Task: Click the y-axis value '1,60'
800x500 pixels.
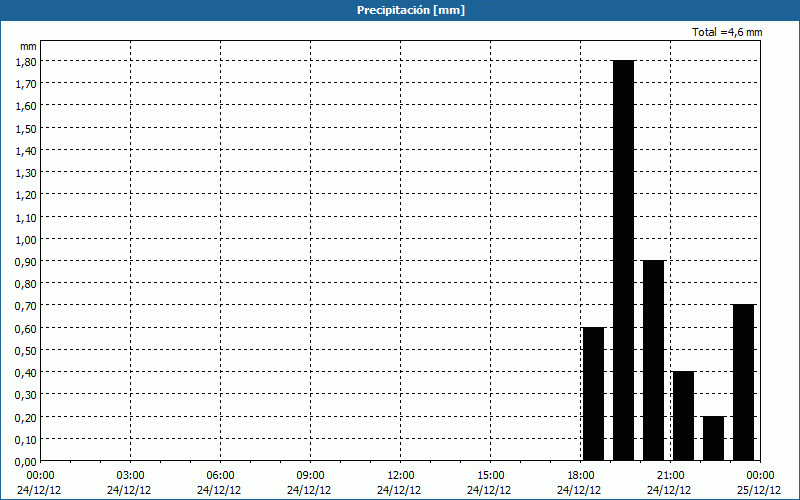Action: coord(27,106)
